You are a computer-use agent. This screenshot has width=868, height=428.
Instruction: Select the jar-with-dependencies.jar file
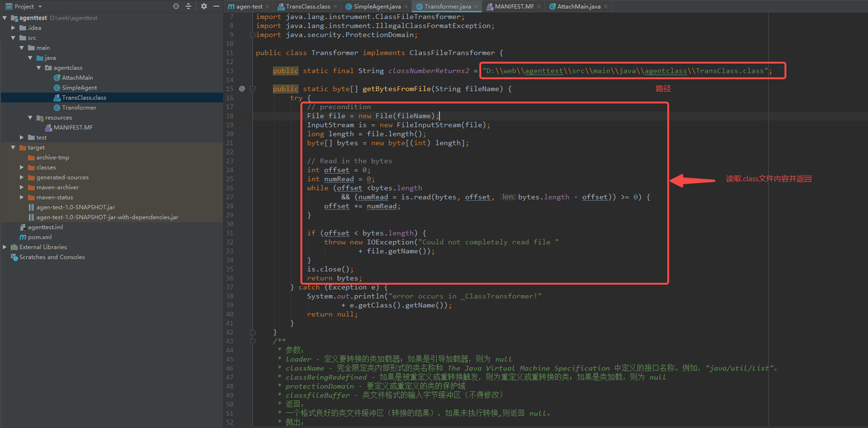pyautogui.click(x=107, y=217)
